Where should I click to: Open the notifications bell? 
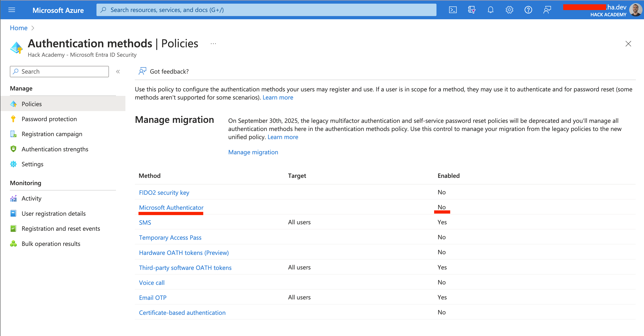(491, 10)
